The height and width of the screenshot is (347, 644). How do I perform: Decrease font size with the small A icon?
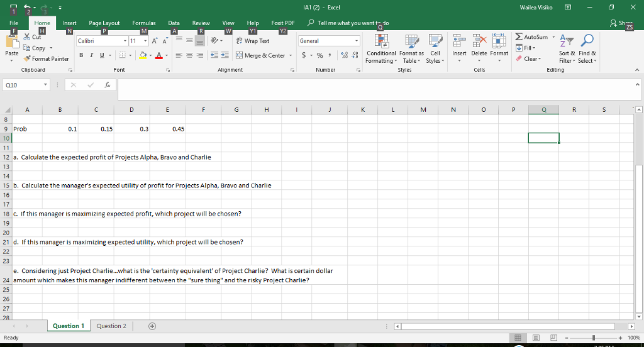click(165, 41)
